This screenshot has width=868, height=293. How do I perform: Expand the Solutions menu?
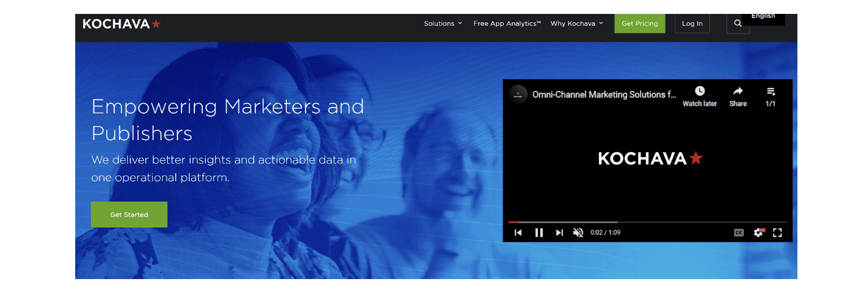[443, 24]
